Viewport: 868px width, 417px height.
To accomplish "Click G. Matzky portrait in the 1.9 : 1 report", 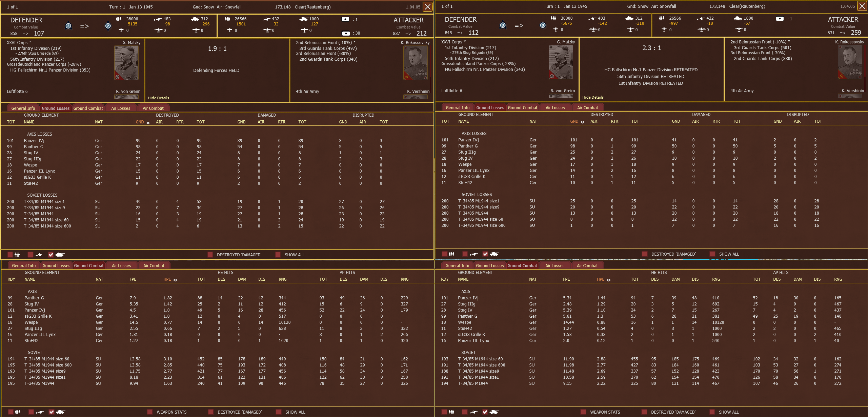I will (126, 63).
